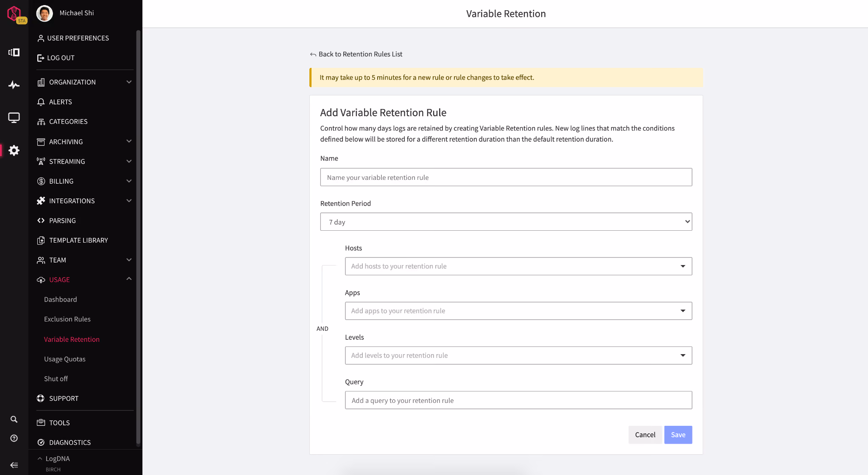Image resolution: width=868 pixels, height=475 pixels.
Task: Click the Michael Shi user name
Action: point(77,13)
